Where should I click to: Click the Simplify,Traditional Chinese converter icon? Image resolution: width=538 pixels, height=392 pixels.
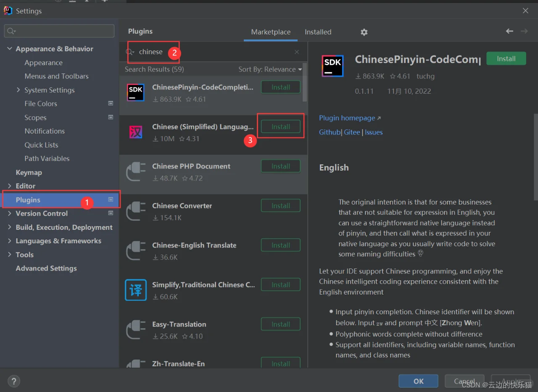pyautogui.click(x=135, y=290)
